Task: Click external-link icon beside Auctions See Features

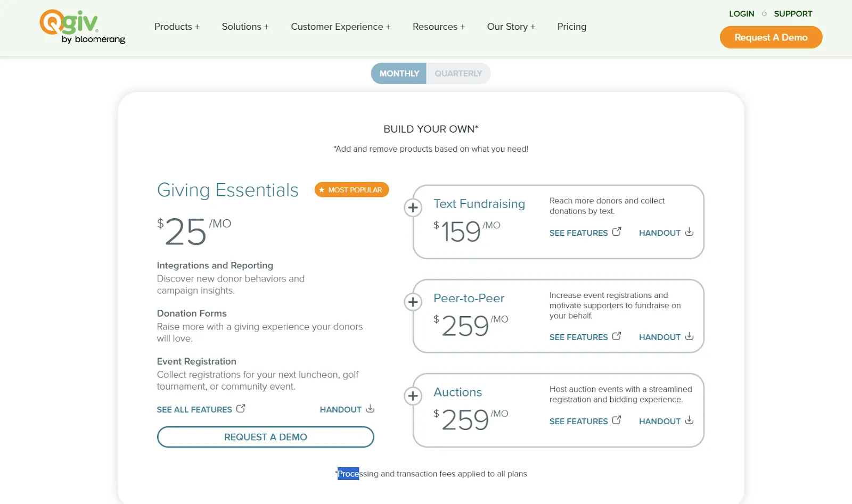Action: click(x=617, y=420)
